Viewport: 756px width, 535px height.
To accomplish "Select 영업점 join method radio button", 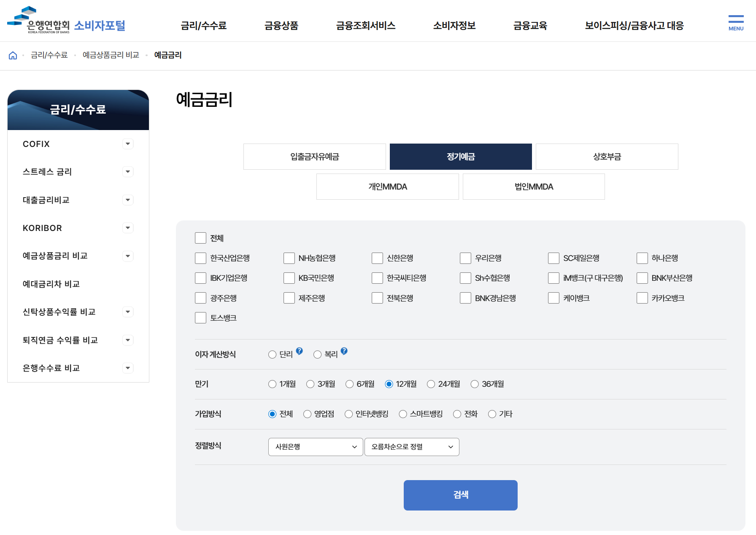I will (x=307, y=414).
